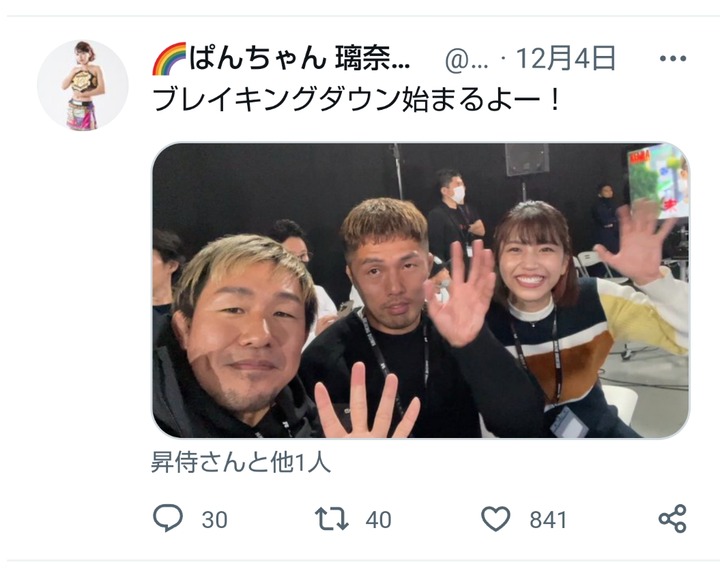Image resolution: width=720 pixels, height=569 pixels.
Task: Click the like count 841
Action: (x=548, y=520)
